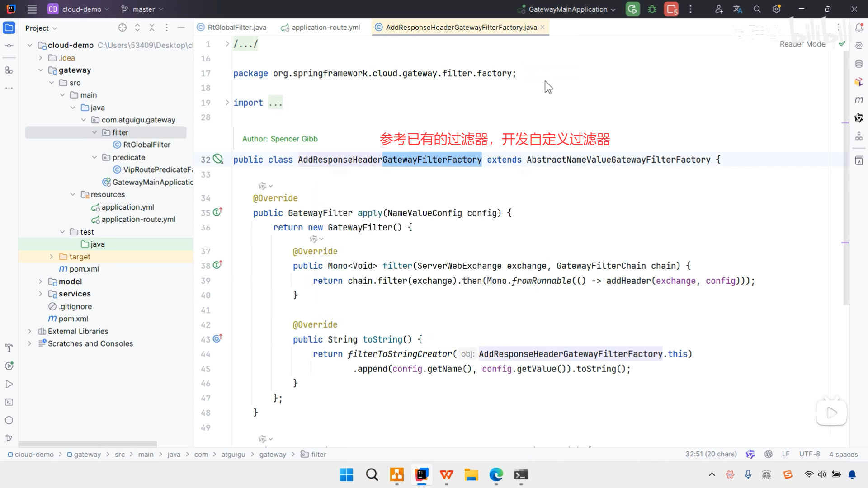The image size is (868, 488).
Task: Collapse the gateway module node
Action: tap(41, 70)
